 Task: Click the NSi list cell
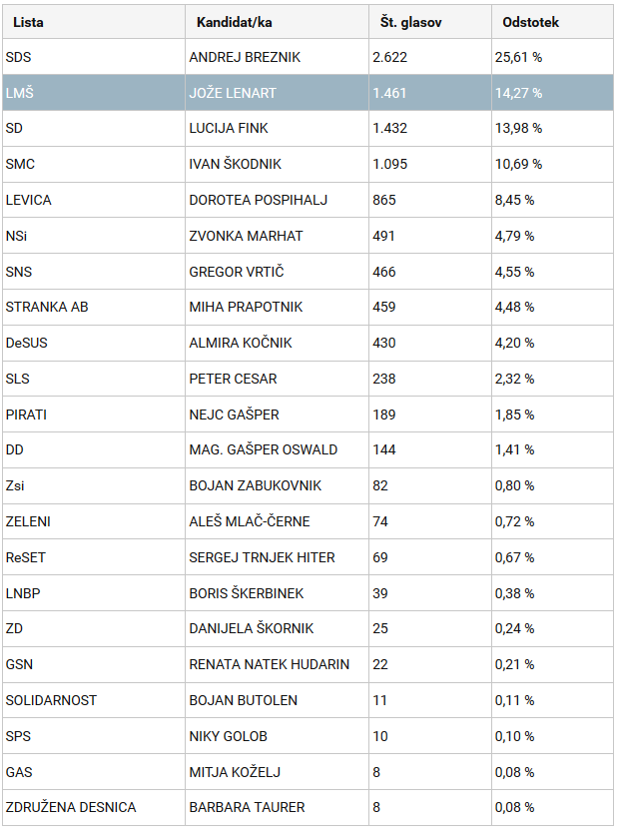coord(94,236)
